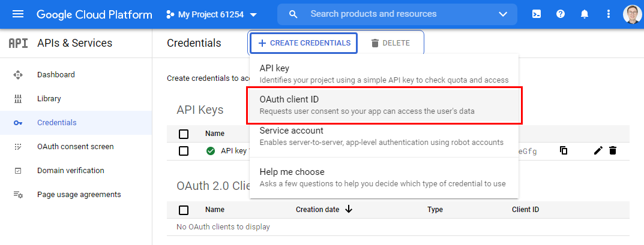
Task: Edit the API key with pencil icon
Action: [598, 150]
